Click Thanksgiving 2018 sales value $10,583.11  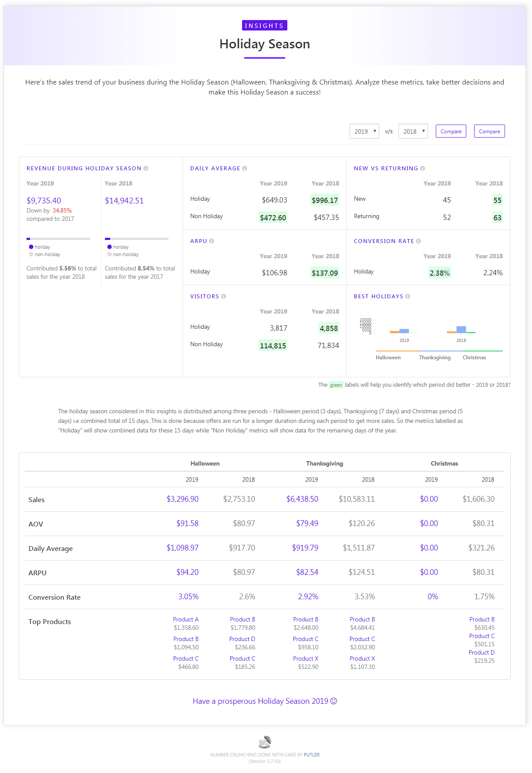coord(357,499)
